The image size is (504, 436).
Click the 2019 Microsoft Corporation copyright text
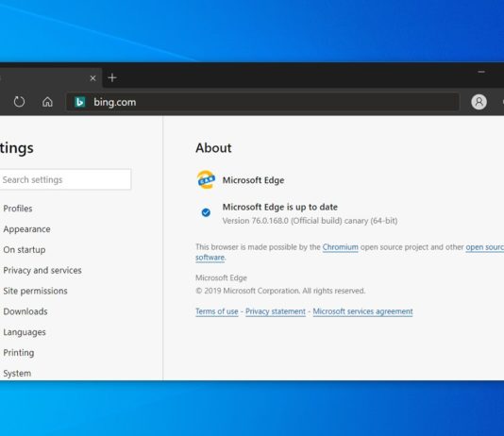point(280,291)
